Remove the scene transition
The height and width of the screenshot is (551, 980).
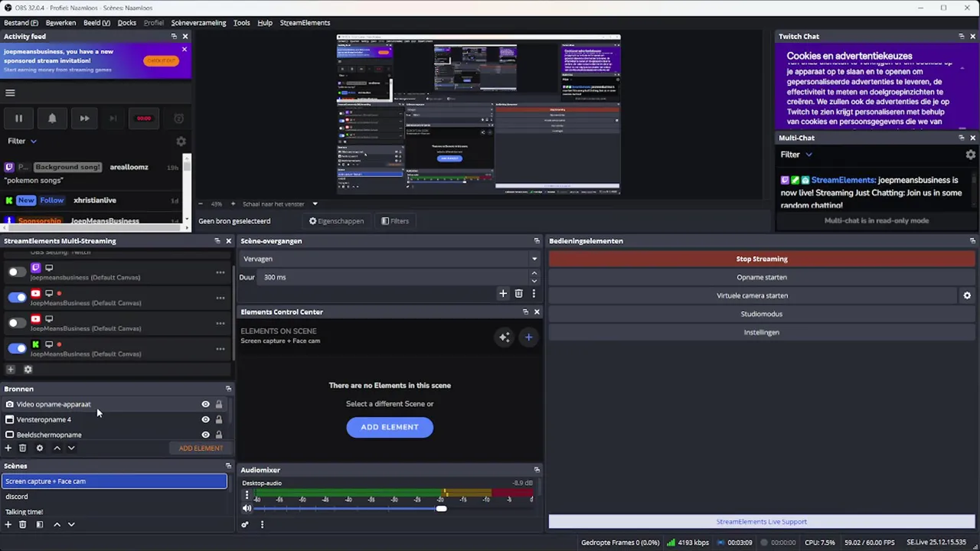pyautogui.click(x=518, y=293)
